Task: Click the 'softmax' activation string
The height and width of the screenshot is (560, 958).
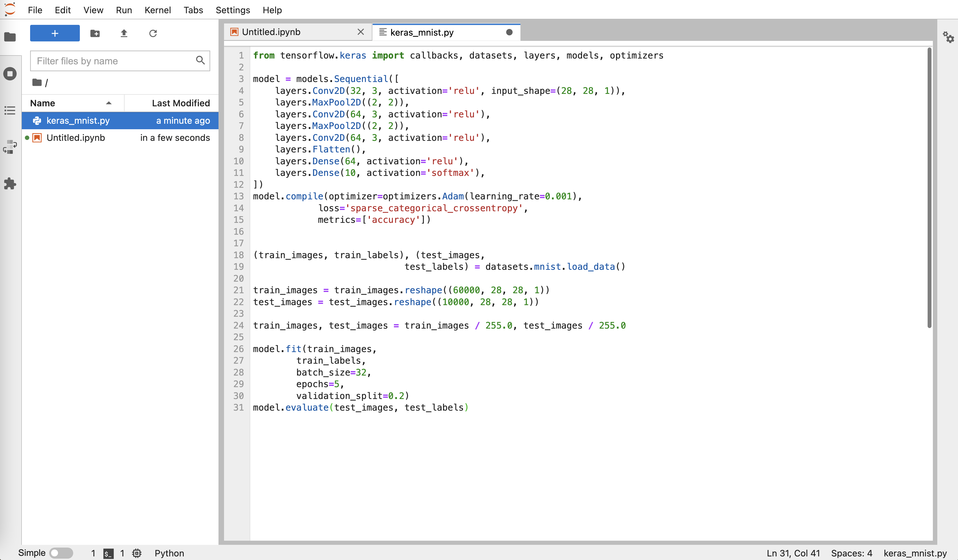Action: pyautogui.click(x=450, y=173)
